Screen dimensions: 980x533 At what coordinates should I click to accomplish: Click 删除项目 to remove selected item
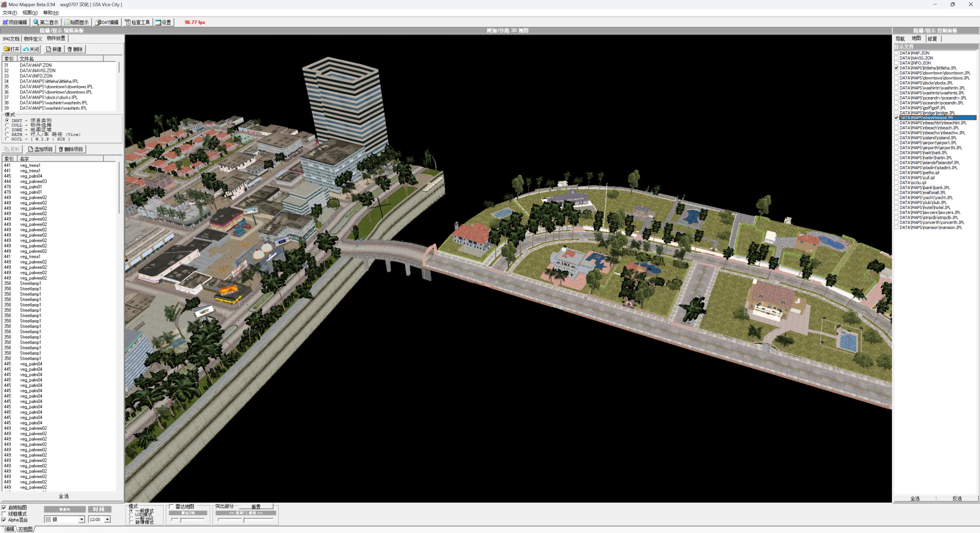tap(71, 149)
